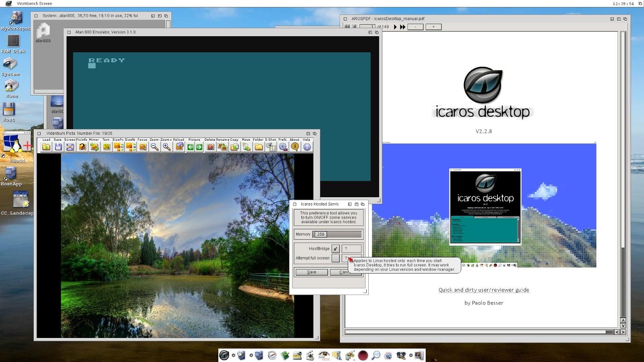Open PicInfo in Videntium Picta toolbar
The image size is (644, 362).
click(x=82, y=147)
